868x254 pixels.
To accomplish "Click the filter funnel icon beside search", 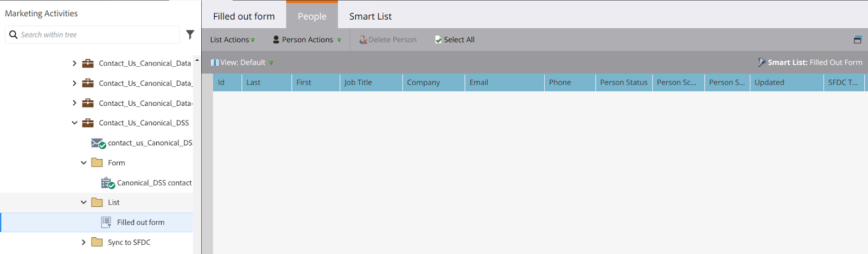I will point(190,35).
